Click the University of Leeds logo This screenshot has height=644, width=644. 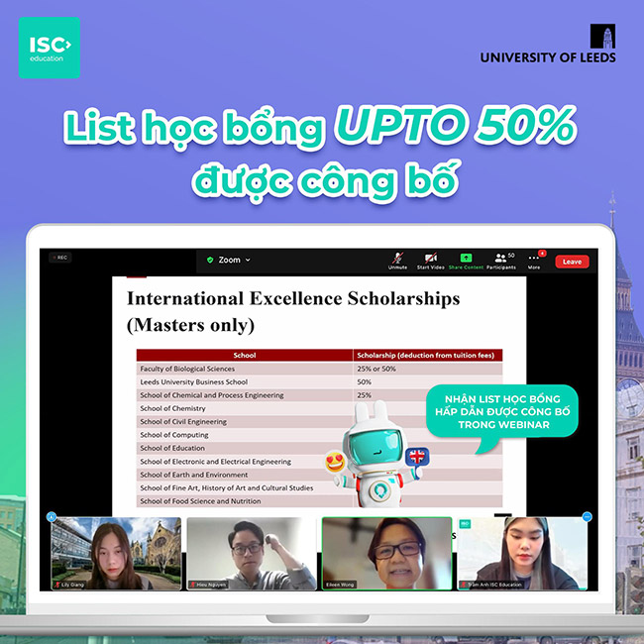548,44
